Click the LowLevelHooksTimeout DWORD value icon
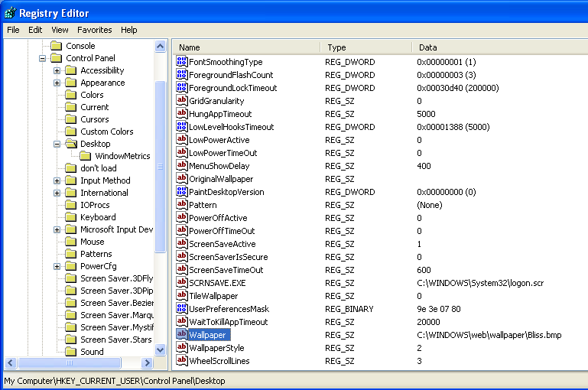 click(182, 126)
